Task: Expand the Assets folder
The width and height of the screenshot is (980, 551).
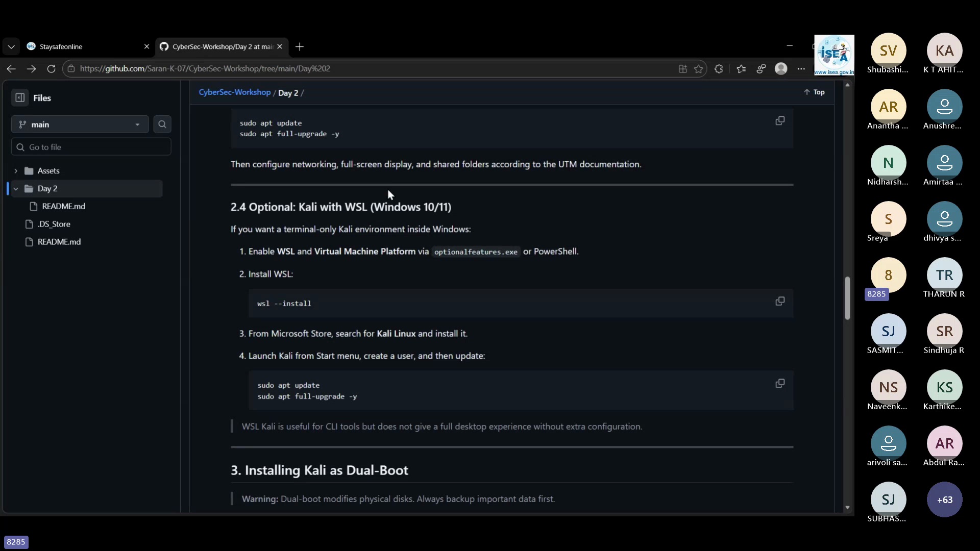Action: click(x=16, y=171)
